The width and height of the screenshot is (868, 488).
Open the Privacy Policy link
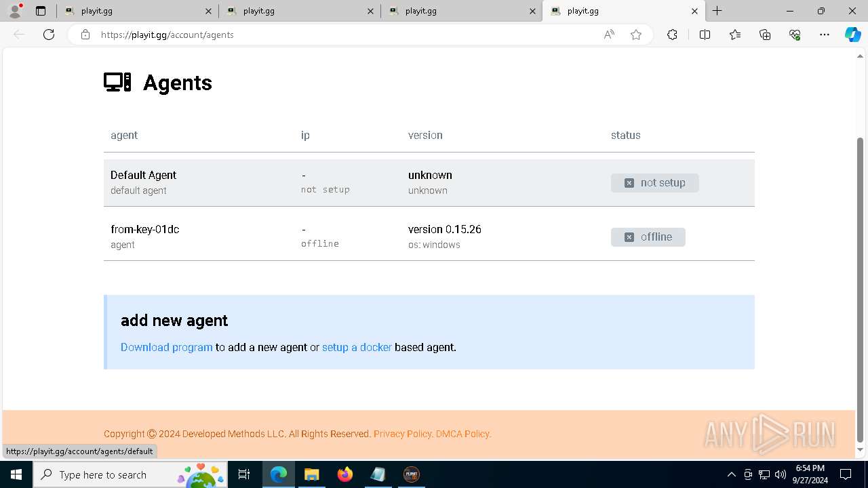point(402,434)
